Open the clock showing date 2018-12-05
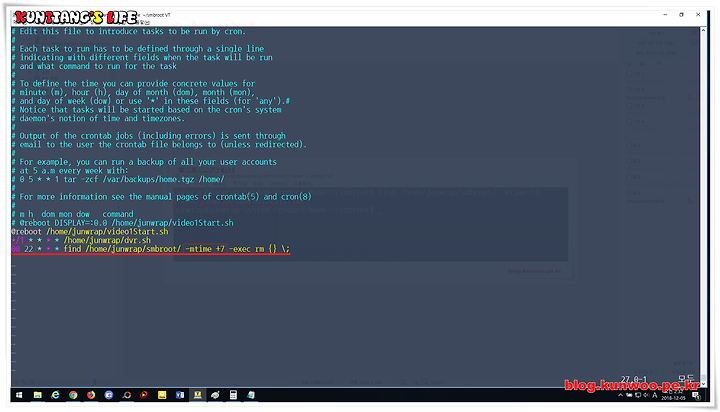This screenshot has width=720, height=412. (x=674, y=395)
